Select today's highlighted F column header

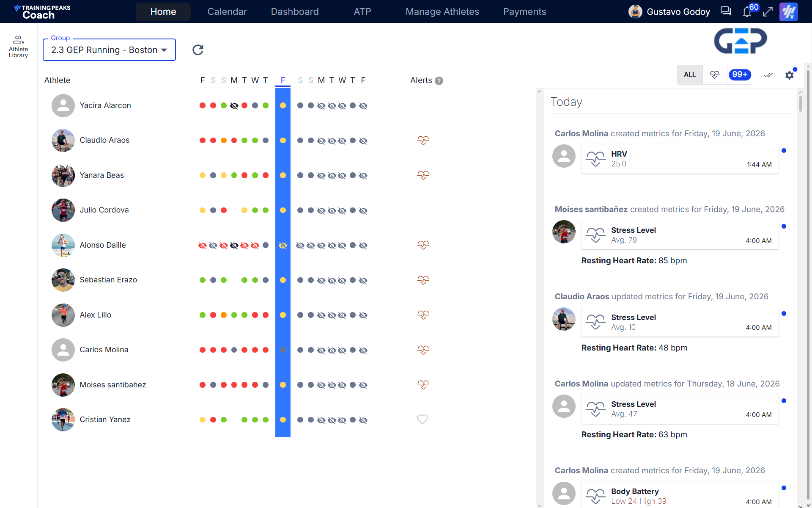283,80
